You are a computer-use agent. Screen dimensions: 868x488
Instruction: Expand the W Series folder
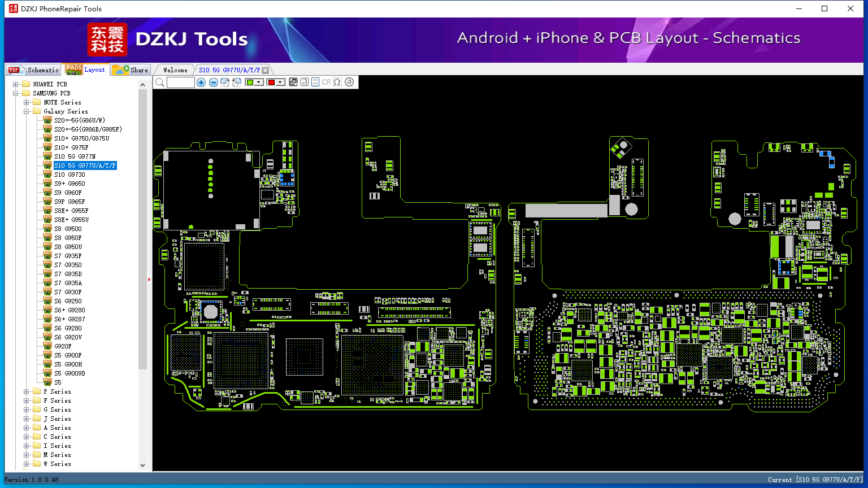[x=26, y=464]
